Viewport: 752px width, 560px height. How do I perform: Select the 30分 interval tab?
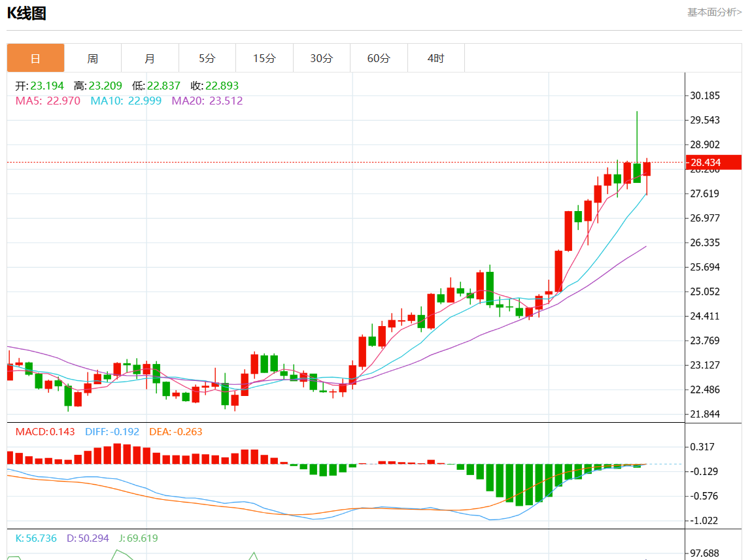[x=321, y=58]
